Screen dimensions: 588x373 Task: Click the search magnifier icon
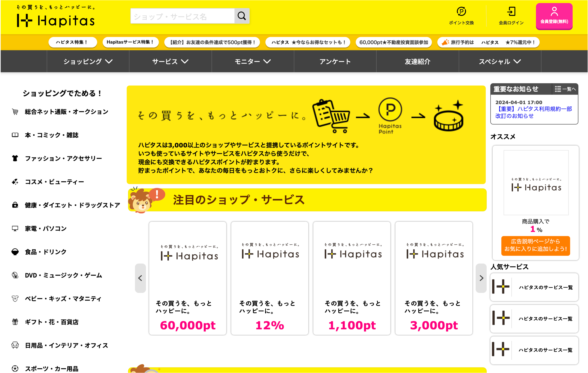[x=242, y=16]
